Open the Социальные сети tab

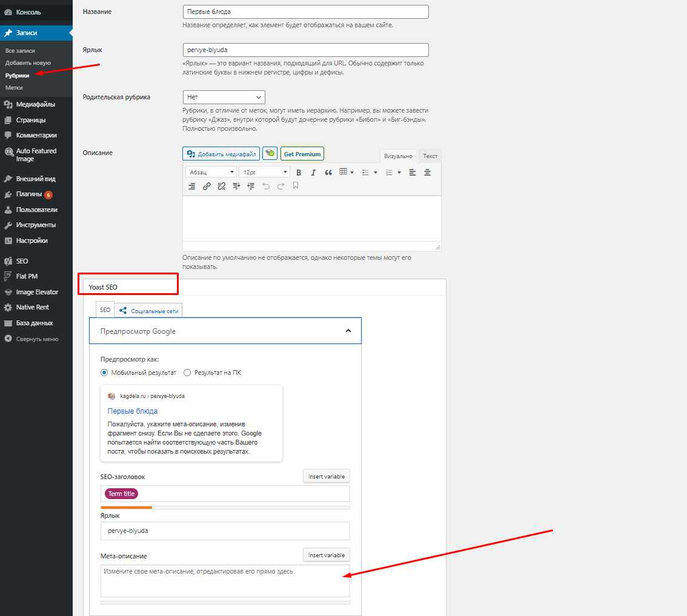point(149,311)
